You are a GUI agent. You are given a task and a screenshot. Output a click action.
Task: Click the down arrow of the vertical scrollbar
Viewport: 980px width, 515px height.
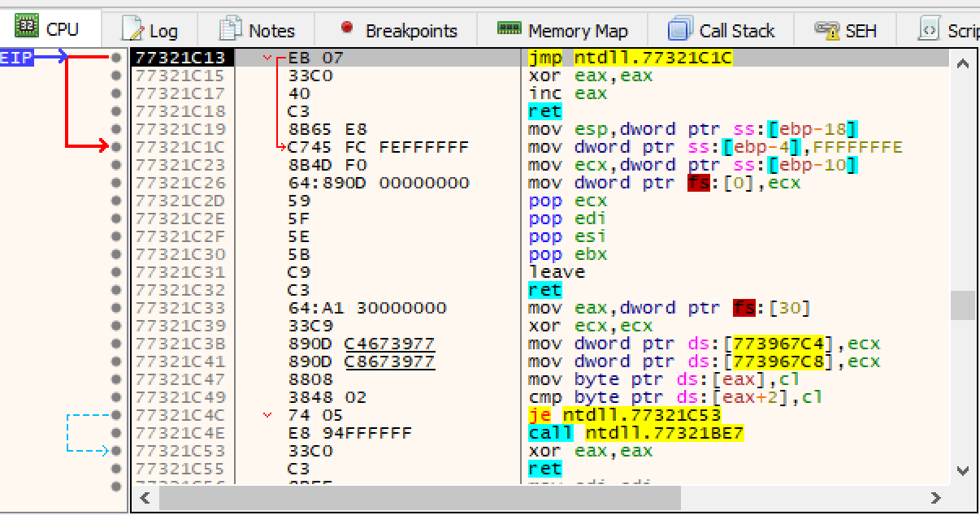963,470
